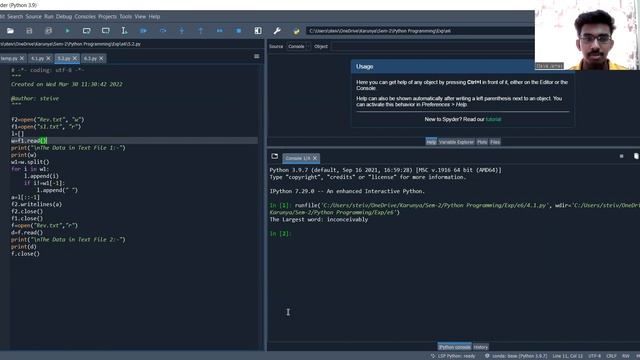
Task: Switch to the Plots pane tab
Action: click(x=482, y=142)
